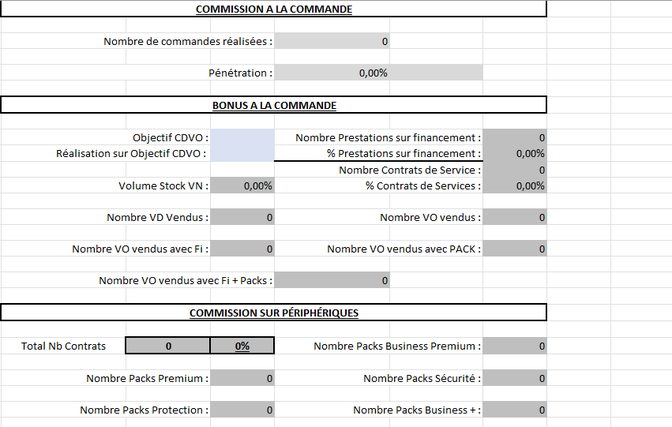Select the blue Objectif CDVO input cell
Image resolution: width=672 pixels, height=427 pixels.
242,138
